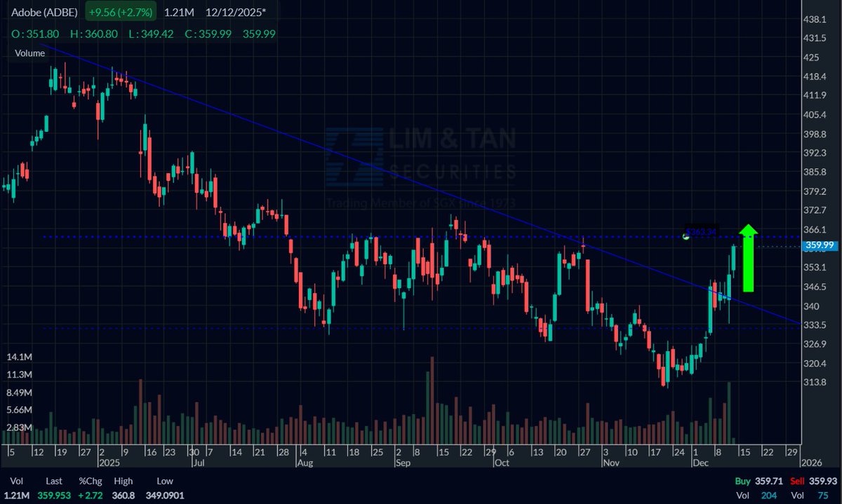The height and width of the screenshot is (504, 842).
Task: Click the Dec label on time axis
Action: 702,463
